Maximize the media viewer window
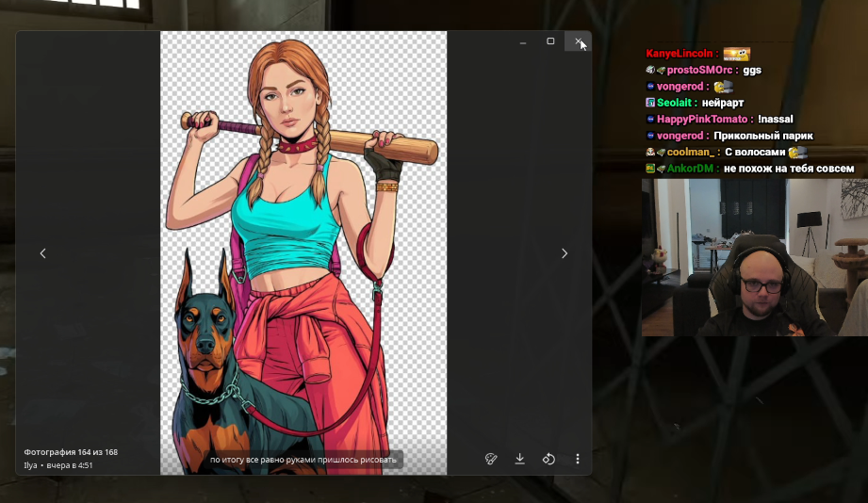Viewport: 868px width, 503px height. tap(550, 41)
